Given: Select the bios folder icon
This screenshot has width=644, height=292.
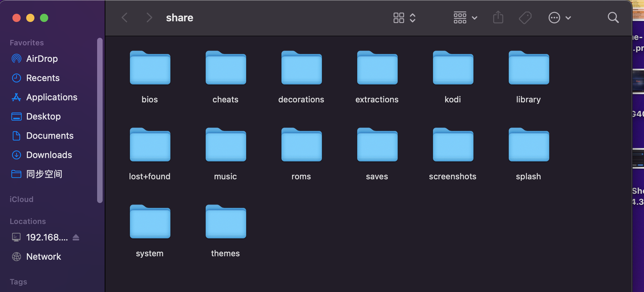Looking at the screenshot, I should coord(150,68).
